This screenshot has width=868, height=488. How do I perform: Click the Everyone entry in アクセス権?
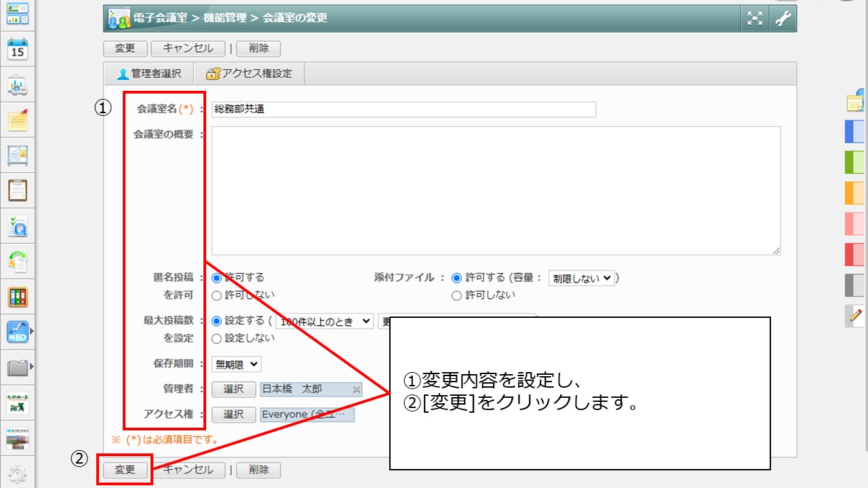click(x=307, y=414)
